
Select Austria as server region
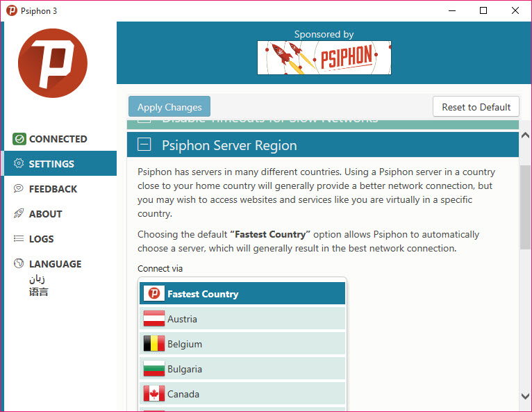click(x=242, y=318)
